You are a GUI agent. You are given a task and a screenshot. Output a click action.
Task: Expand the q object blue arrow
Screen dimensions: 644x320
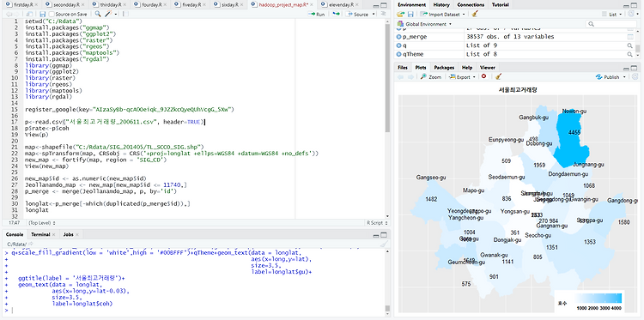coord(398,45)
